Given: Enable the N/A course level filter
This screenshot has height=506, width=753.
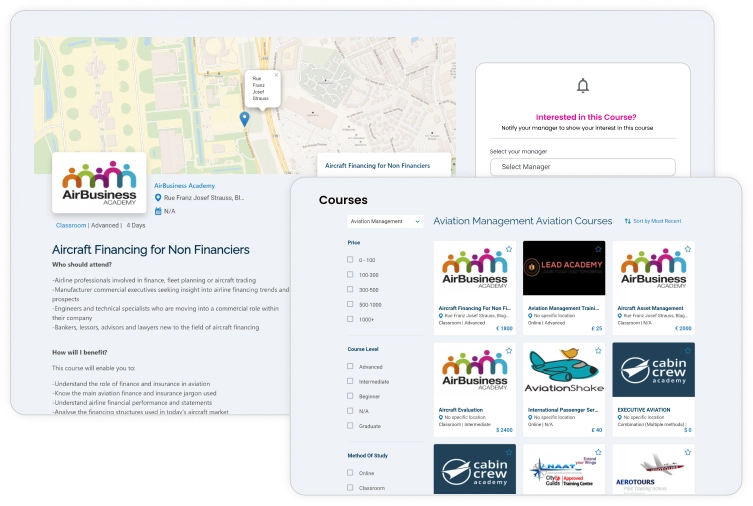Looking at the screenshot, I should coord(350,410).
